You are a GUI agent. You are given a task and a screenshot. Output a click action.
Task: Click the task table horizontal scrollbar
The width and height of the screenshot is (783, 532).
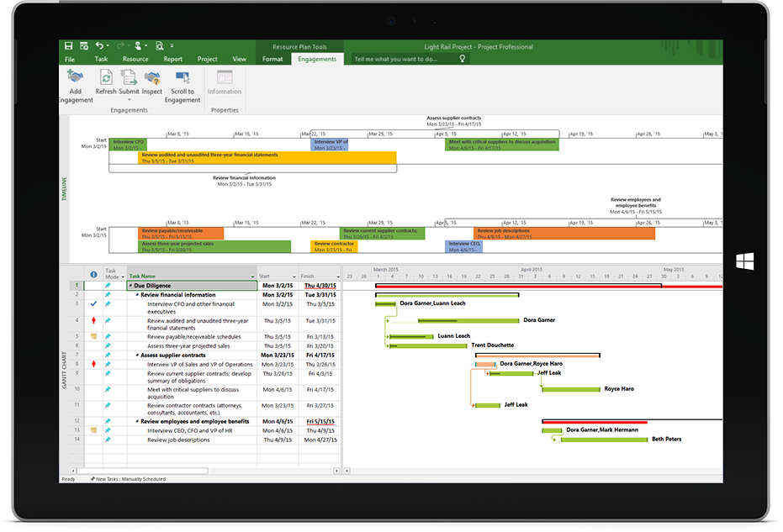tap(142, 471)
